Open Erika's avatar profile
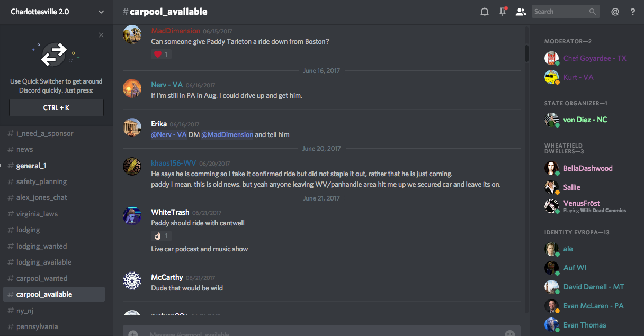 [x=132, y=128]
